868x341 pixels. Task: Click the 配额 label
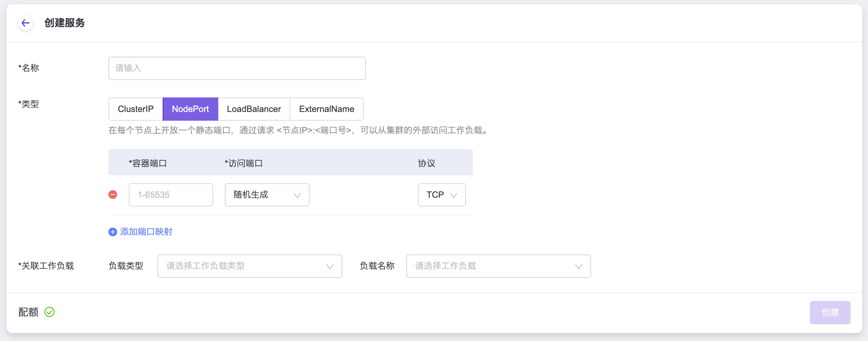tap(28, 312)
